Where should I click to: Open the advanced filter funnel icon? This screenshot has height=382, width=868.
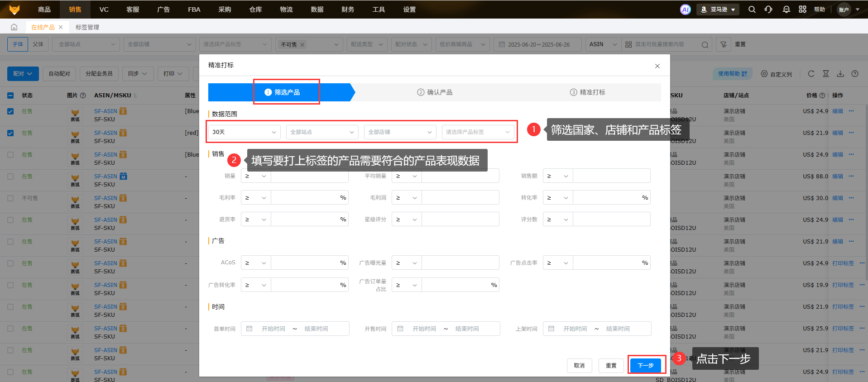724,44
